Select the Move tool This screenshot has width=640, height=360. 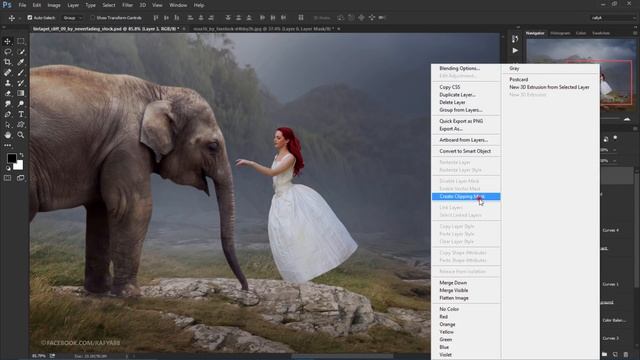point(7,41)
